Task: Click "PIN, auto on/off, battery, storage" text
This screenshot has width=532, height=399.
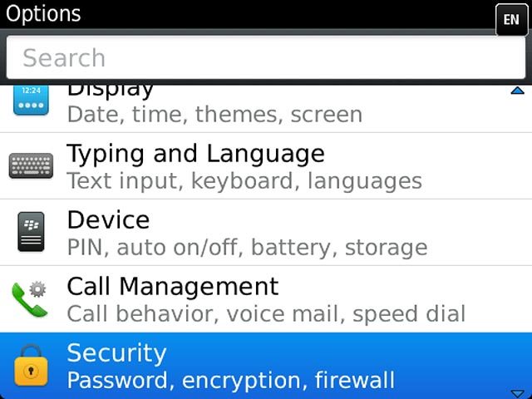Action: click(247, 248)
